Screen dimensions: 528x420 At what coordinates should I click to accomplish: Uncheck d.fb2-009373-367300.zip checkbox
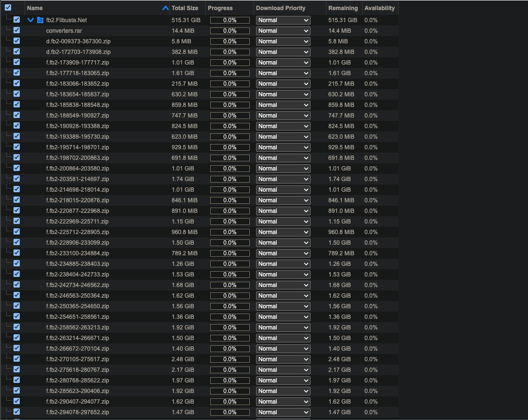coord(16,41)
